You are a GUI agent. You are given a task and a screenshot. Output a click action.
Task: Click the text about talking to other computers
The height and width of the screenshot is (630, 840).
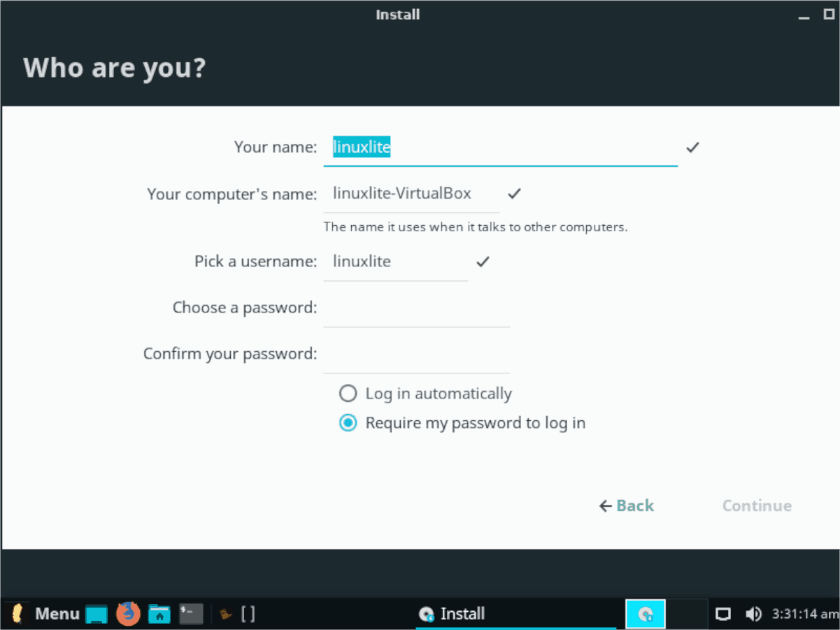pos(476,227)
